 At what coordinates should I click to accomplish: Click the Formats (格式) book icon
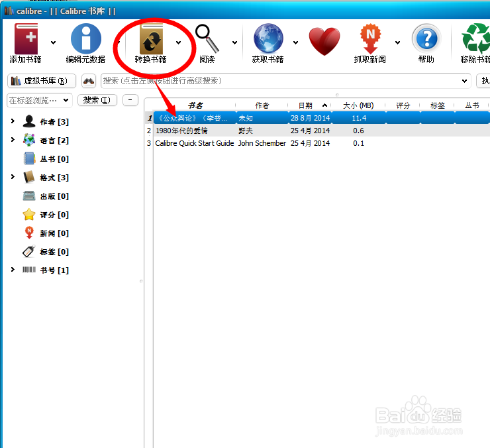[x=29, y=177]
